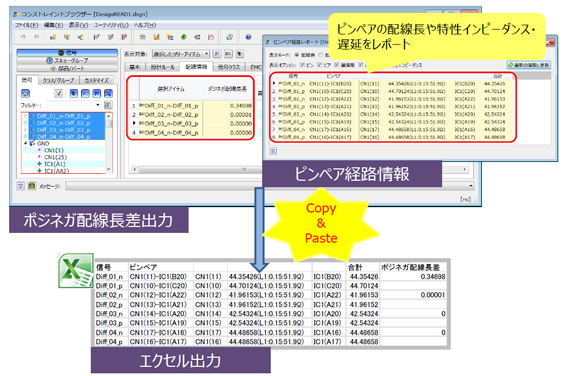The image size is (570, 376).
Task: Open the ユーティリティ(U) menu
Action: (x=111, y=25)
